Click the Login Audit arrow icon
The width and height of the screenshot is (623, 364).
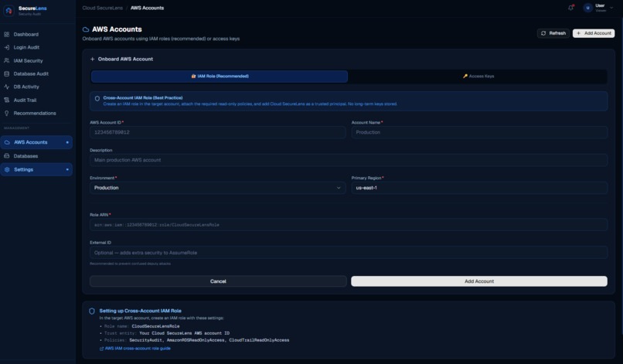pyautogui.click(x=7, y=47)
